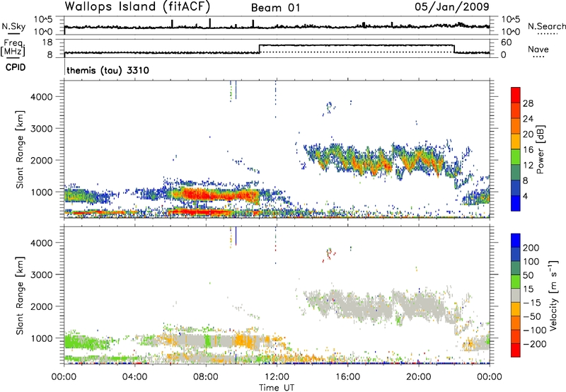The image size is (566, 392).
Task: Select the "CPID" row label
Action: [16, 67]
